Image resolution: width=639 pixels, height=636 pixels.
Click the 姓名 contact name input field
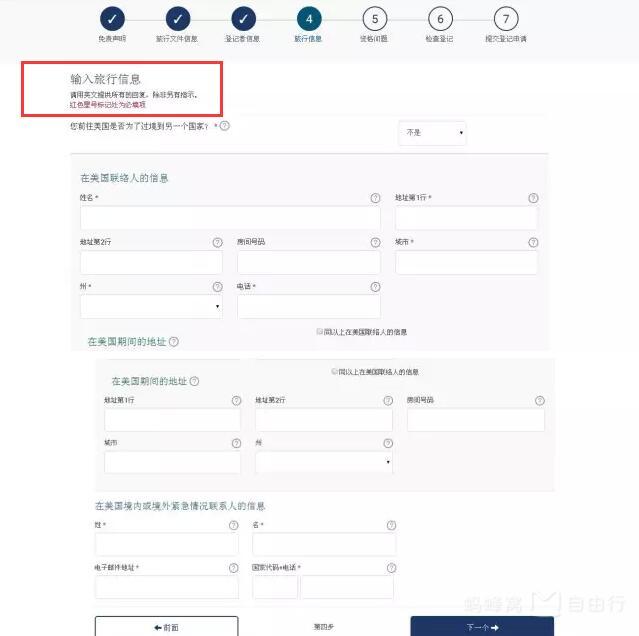pos(230,219)
